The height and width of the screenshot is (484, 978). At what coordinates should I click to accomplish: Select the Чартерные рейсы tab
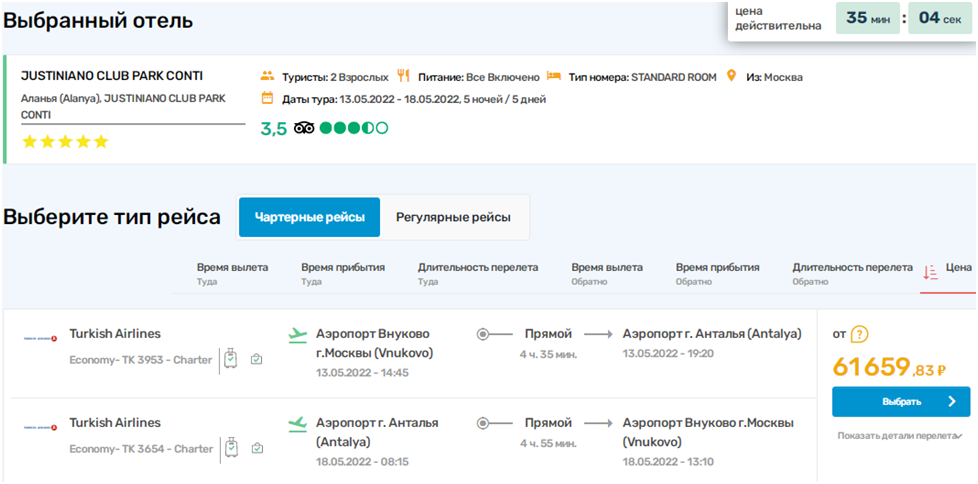click(309, 217)
